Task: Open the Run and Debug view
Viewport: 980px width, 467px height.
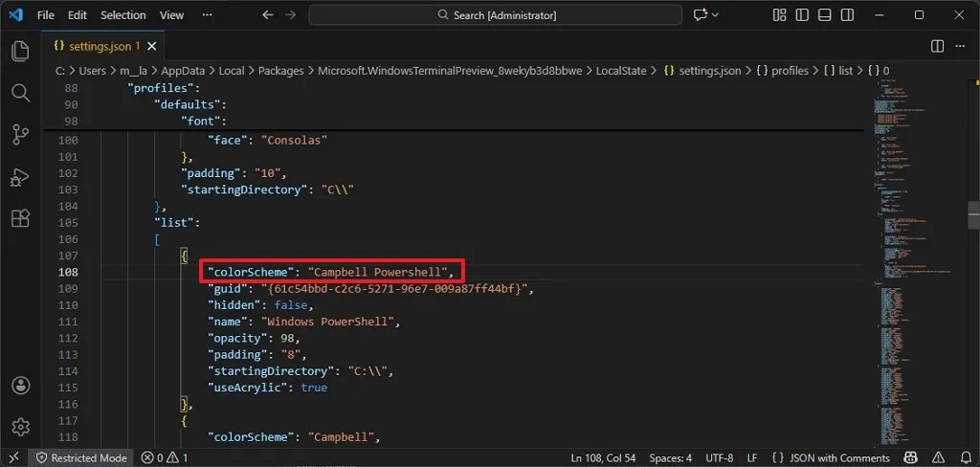Action: (x=21, y=177)
